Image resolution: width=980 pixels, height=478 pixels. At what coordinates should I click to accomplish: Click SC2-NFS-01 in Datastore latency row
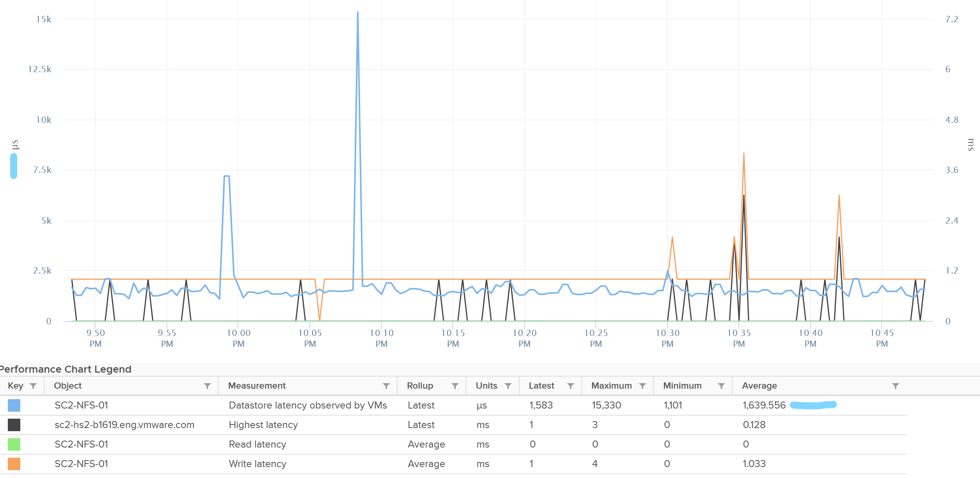coord(81,405)
